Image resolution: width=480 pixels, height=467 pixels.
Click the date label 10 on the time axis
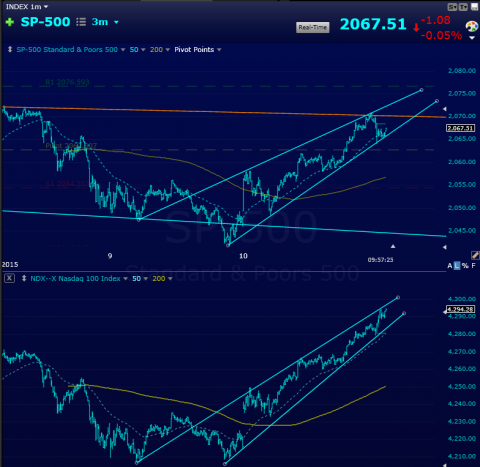pyautogui.click(x=243, y=256)
